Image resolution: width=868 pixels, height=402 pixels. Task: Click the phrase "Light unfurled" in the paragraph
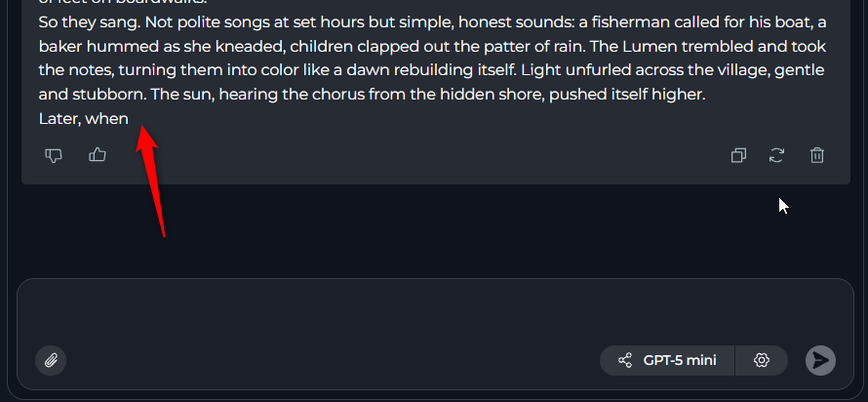(x=570, y=70)
